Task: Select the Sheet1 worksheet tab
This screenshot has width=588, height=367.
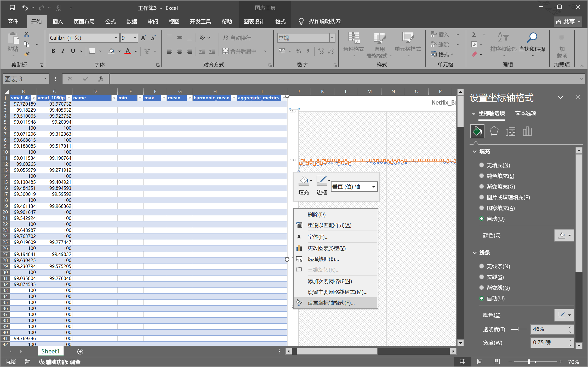Action: tap(50, 351)
